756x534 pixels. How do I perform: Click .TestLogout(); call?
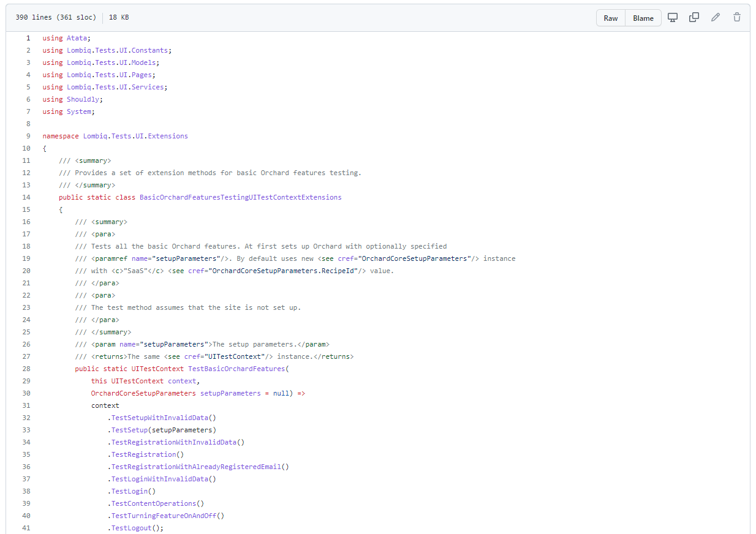click(x=135, y=528)
